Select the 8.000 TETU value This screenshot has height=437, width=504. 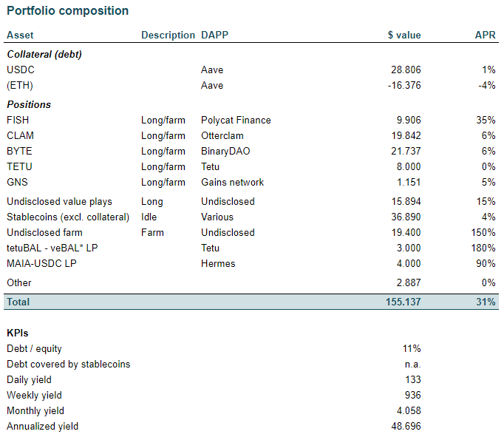(409, 166)
